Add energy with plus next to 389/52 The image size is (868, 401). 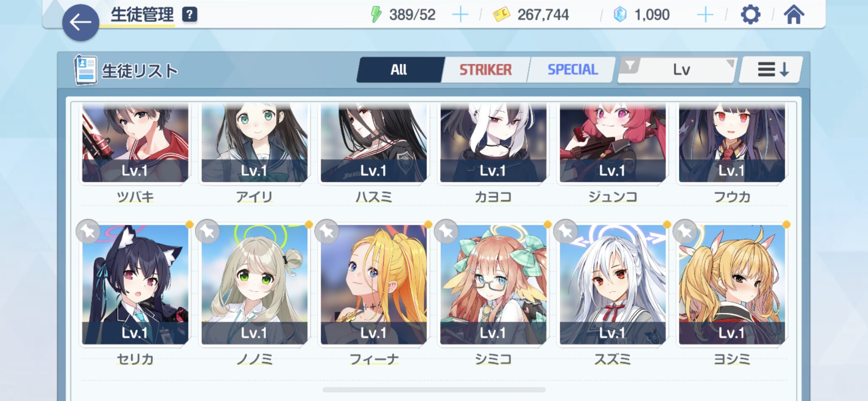tap(460, 15)
